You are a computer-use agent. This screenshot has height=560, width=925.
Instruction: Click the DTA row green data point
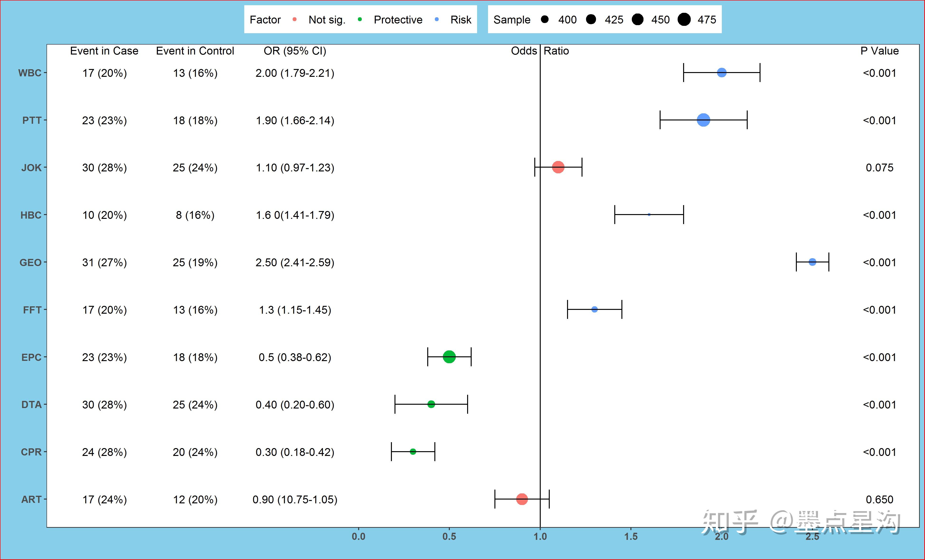pos(431,404)
